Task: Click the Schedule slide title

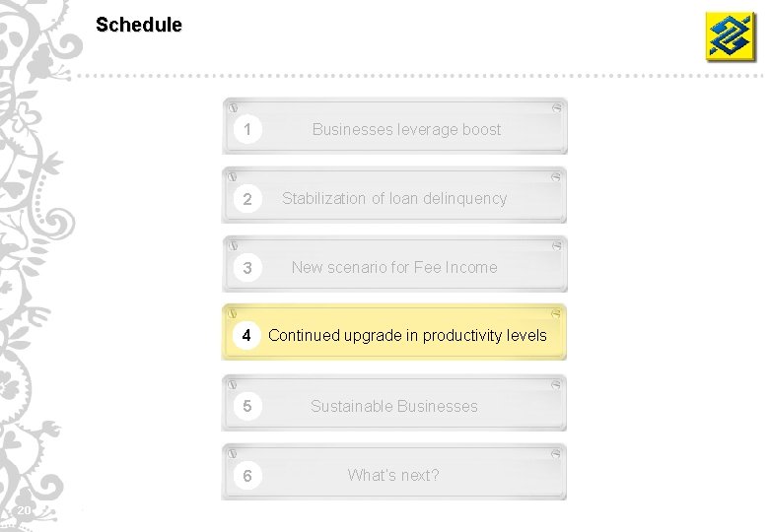Action: coord(139,26)
